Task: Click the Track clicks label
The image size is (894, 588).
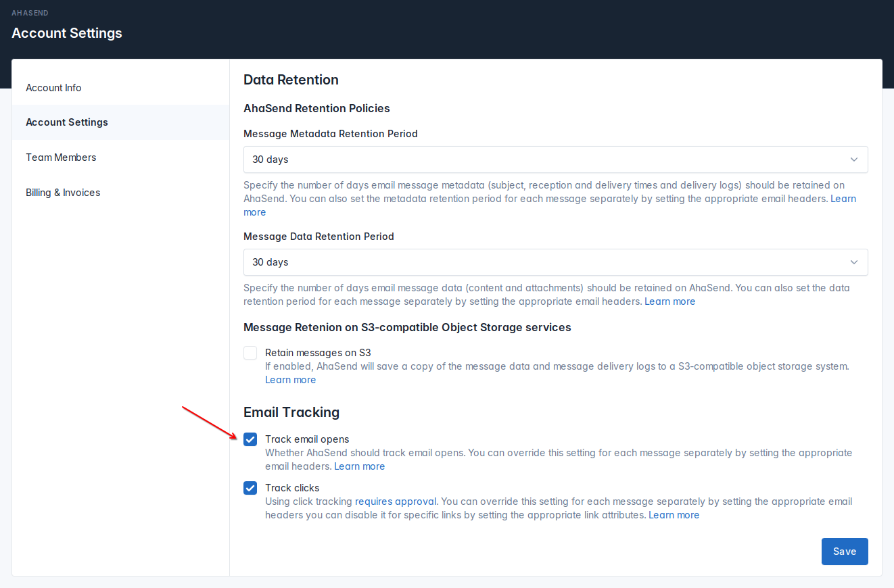Action: coord(292,488)
